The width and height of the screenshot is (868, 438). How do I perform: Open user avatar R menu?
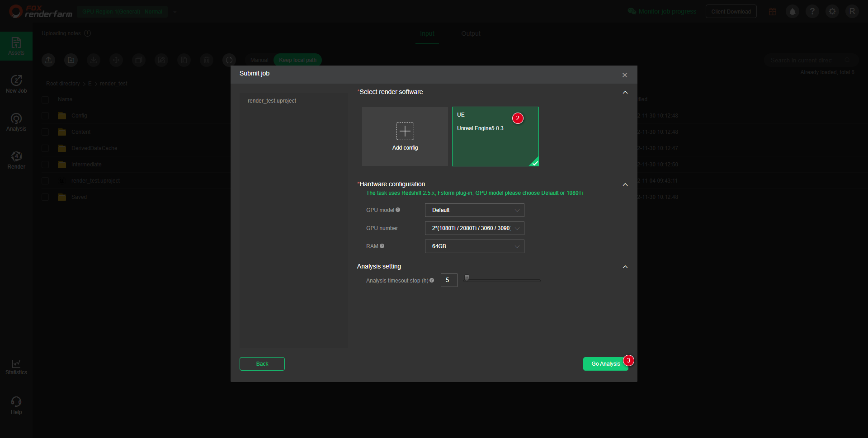852,11
